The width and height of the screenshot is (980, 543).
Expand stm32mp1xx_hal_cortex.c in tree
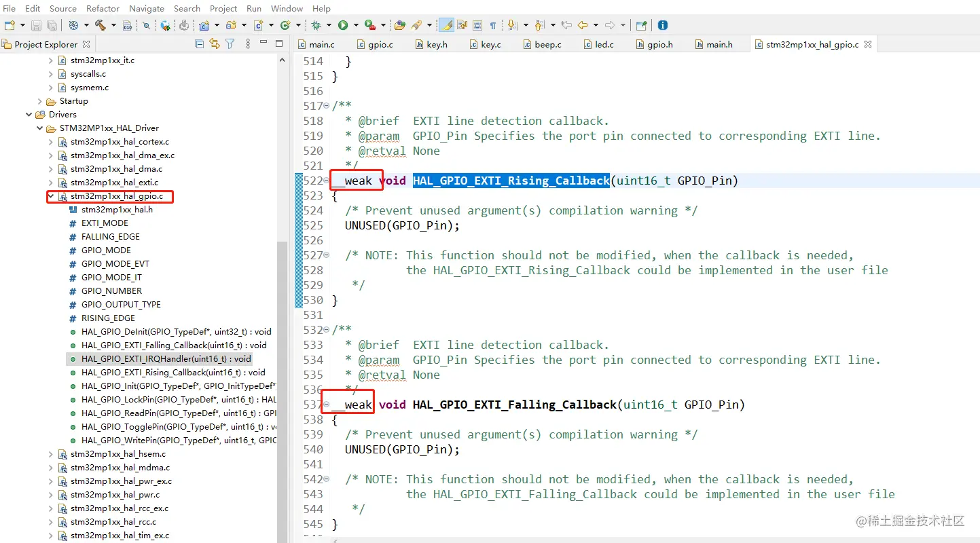(x=51, y=142)
